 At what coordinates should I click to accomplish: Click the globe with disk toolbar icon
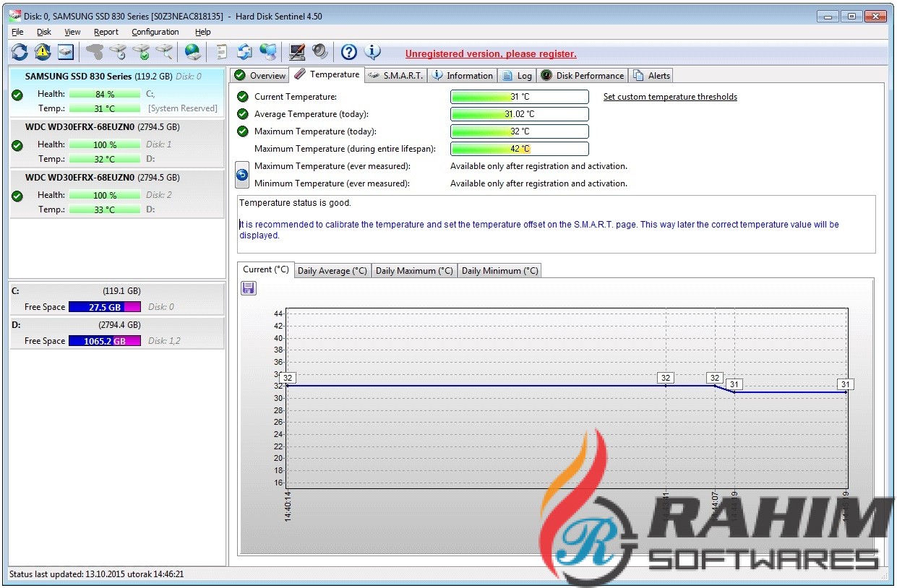point(192,52)
